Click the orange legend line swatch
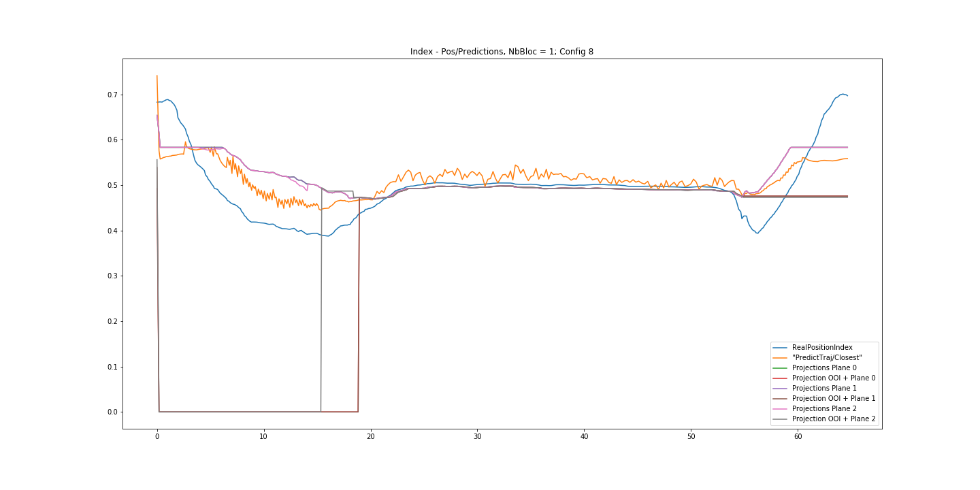 pos(781,357)
